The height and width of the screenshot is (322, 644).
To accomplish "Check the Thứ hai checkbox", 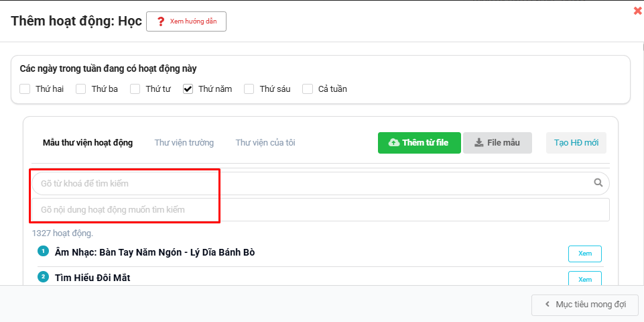I will tap(25, 89).
